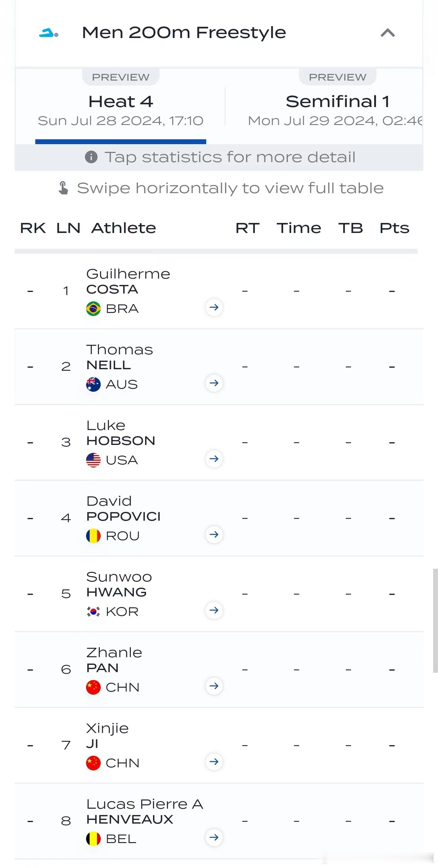Click the Brazil flag under Costa

click(93, 309)
